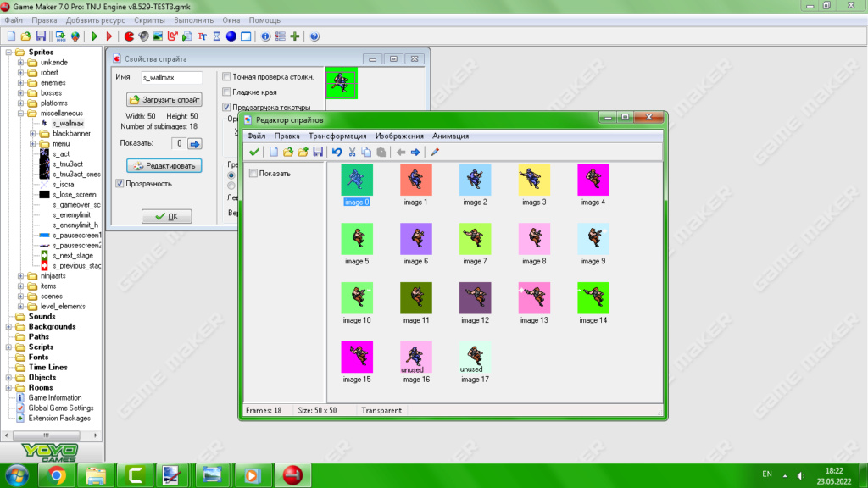Create an object with the blue ball icon
Image resolution: width=868 pixels, height=488 pixels.
tap(231, 36)
